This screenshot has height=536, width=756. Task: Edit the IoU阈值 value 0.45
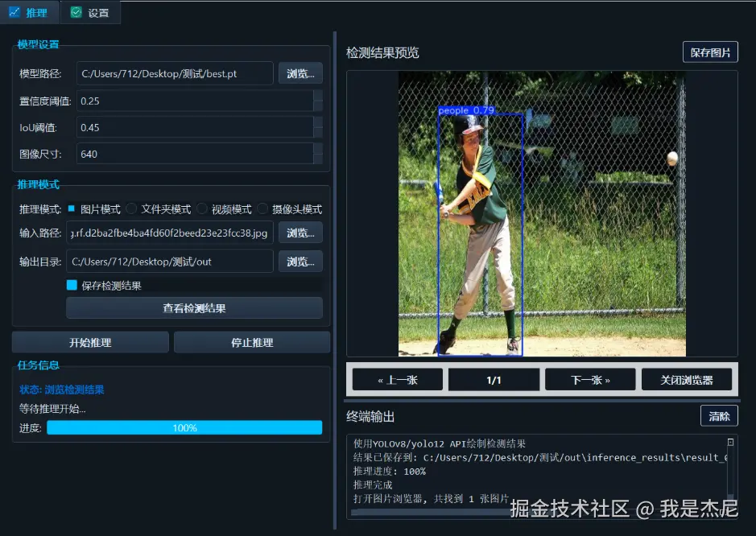195,128
